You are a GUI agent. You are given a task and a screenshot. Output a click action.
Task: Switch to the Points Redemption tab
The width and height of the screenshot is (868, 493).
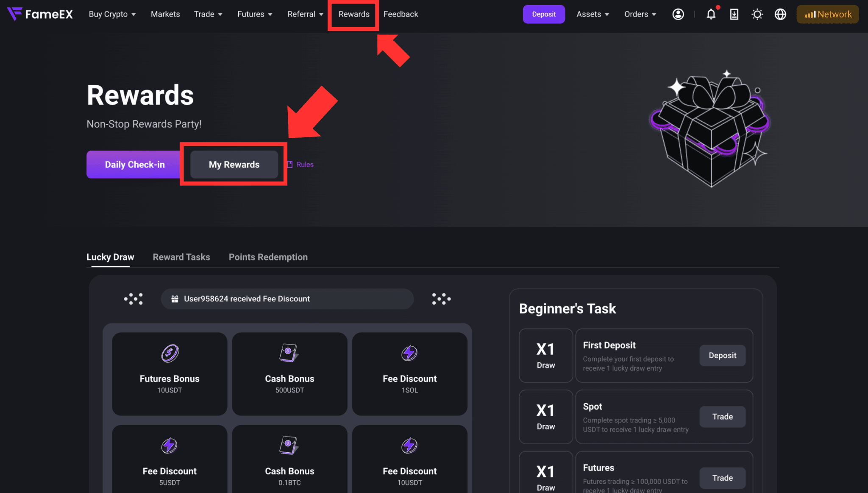tap(268, 257)
